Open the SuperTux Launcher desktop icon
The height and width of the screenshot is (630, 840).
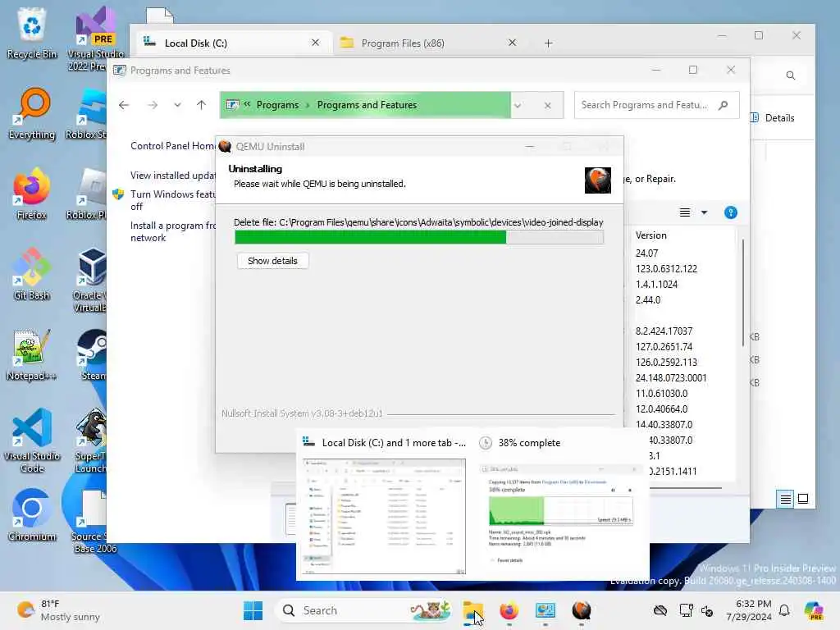pyautogui.click(x=91, y=441)
